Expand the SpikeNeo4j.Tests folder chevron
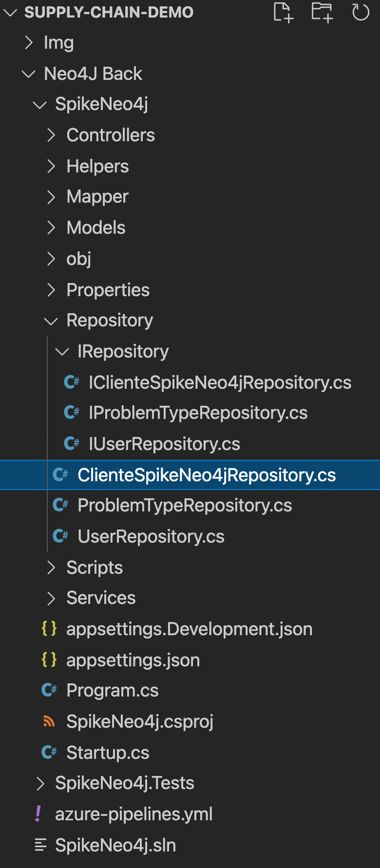 pos(40,783)
